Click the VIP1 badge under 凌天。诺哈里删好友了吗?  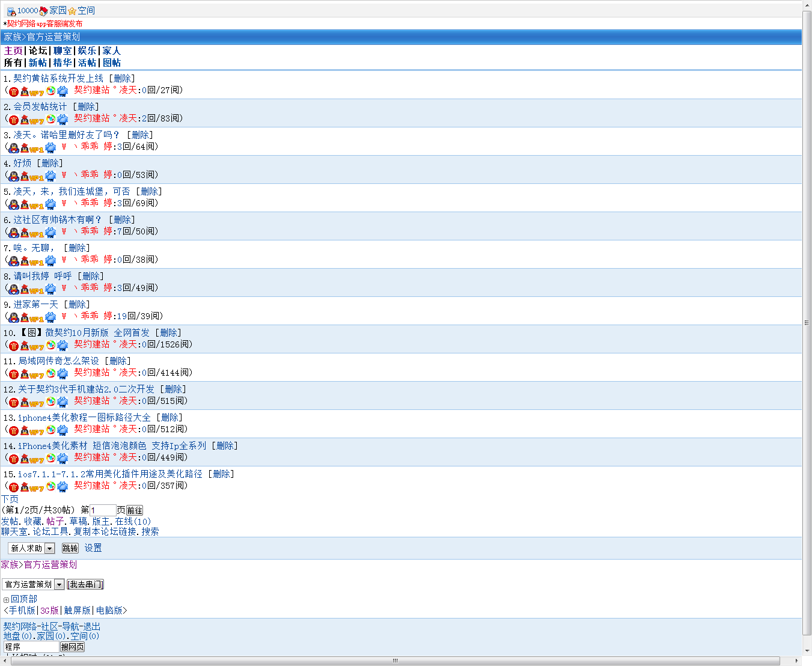tap(32, 148)
